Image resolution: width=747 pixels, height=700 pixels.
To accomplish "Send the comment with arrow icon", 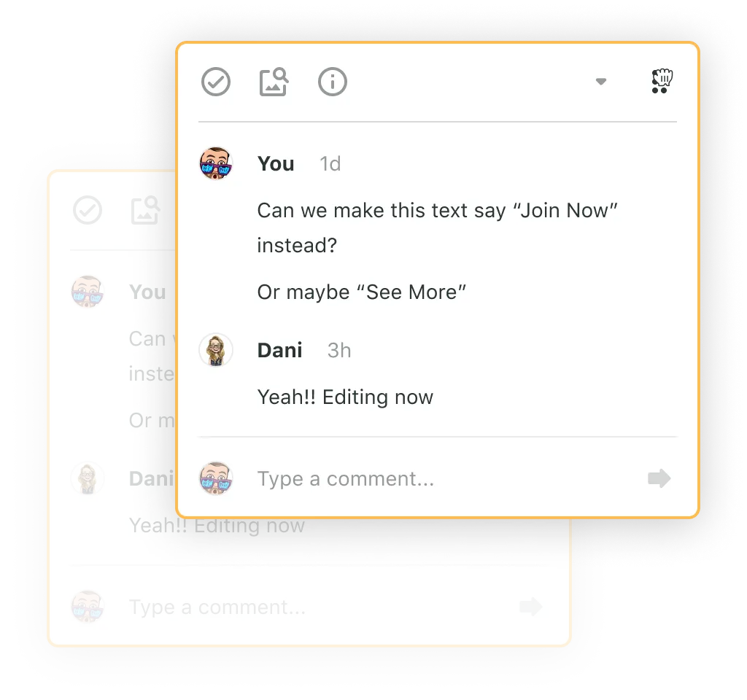I will [659, 478].
